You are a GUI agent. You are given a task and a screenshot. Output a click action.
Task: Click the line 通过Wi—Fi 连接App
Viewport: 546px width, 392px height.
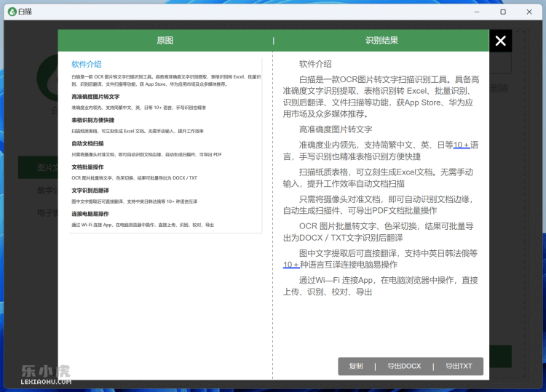click(380, 286)
